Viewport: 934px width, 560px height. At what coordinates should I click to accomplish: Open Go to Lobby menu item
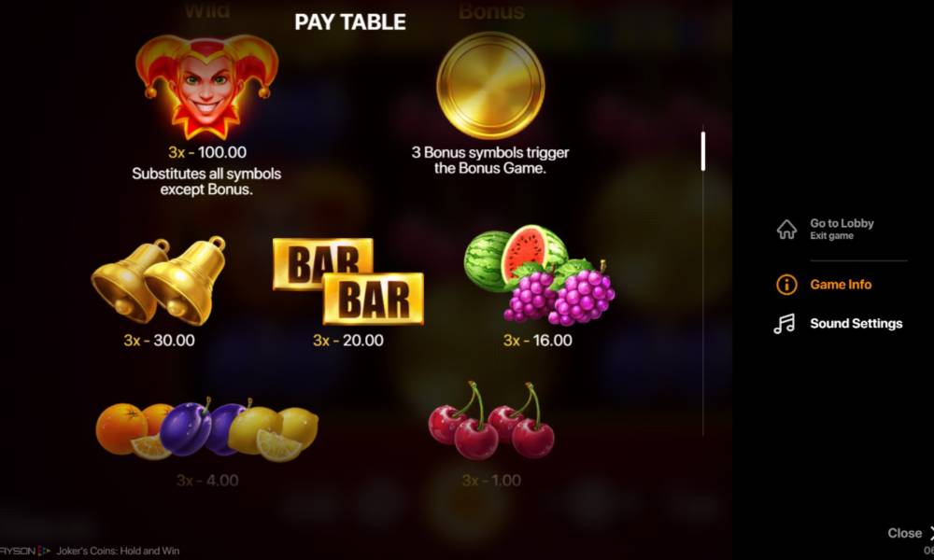[842, 229]
